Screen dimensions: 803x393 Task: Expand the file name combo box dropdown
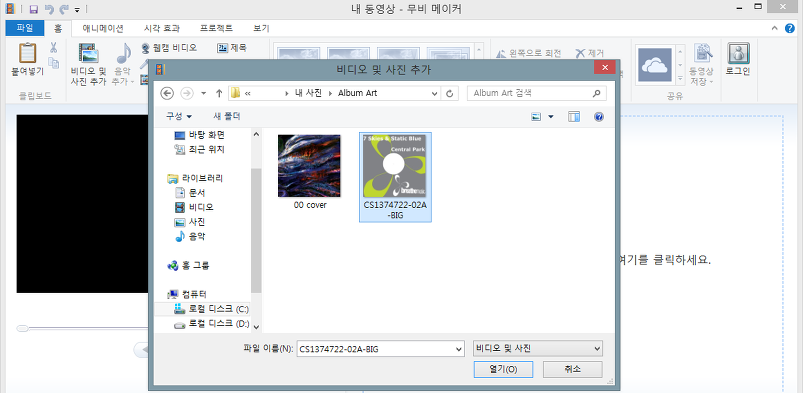tap(458, 349)
